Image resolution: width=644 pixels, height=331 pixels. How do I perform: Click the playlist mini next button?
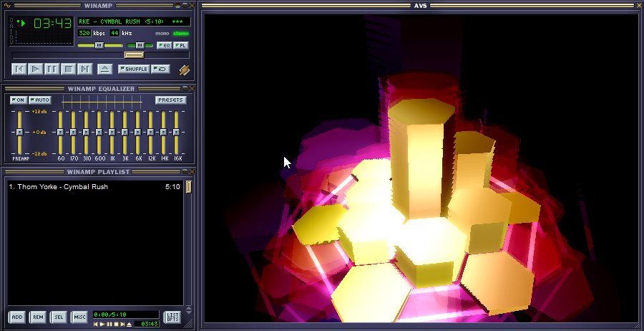tap(122, 325)
